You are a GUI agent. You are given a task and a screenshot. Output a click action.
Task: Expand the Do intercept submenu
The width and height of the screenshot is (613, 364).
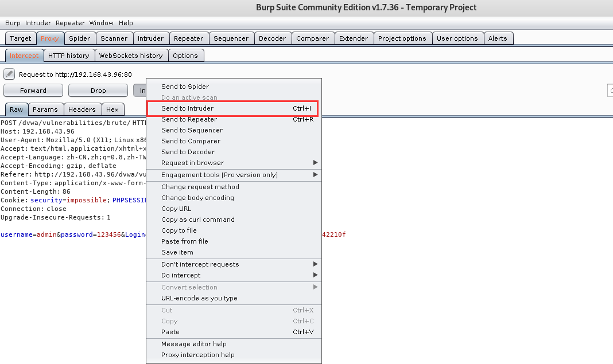pos(234,275)
